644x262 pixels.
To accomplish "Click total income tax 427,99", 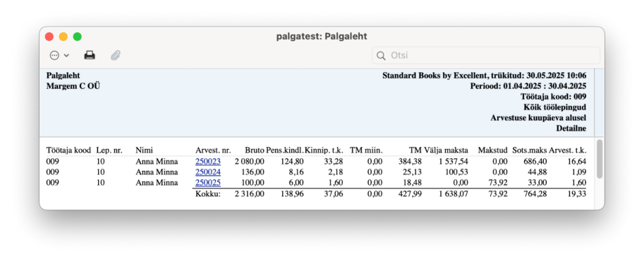I will 410,193.
